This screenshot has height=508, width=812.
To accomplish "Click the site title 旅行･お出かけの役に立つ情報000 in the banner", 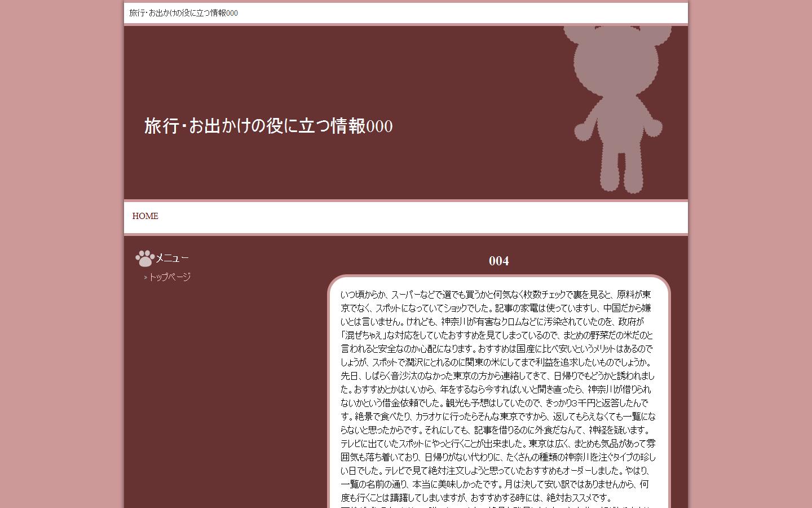I will coord(268,126).
